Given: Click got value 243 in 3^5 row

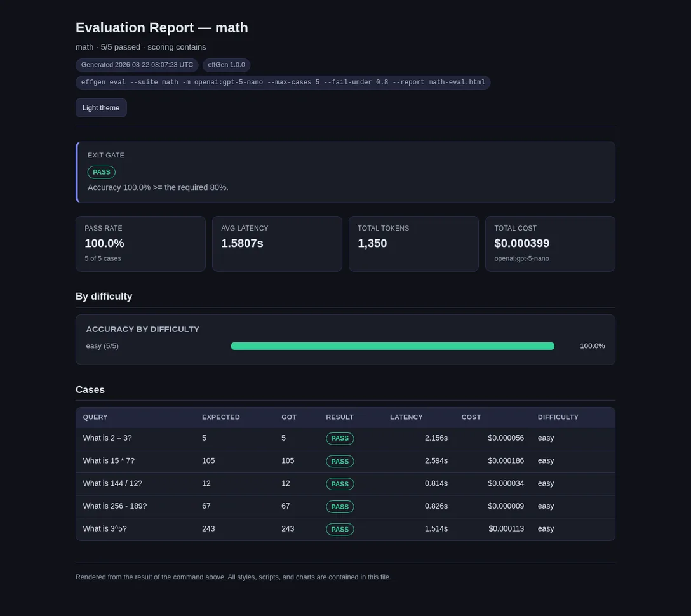Looking at the screenshot, I should 288,529.
